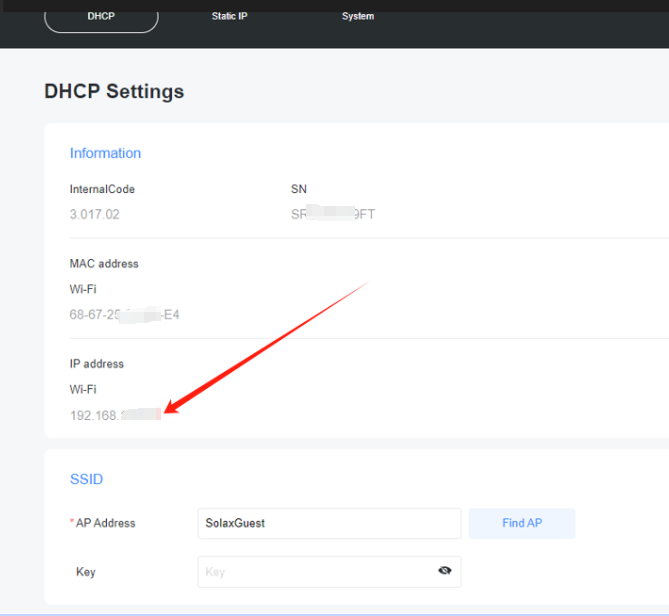
Task: Switch to the DHCP tab
Action: pos(101,17)
